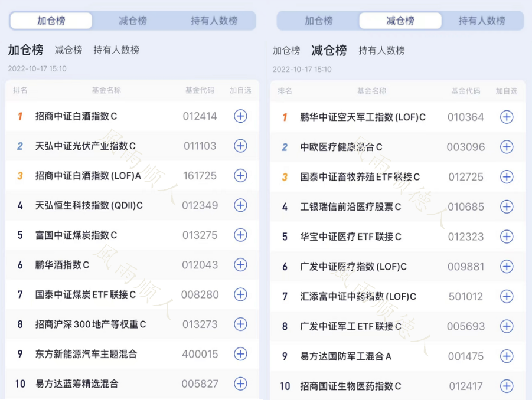Open fund 华宝中证医疗ETF联接C
This screenshot has width=532, height=400.
pos(351,237)
